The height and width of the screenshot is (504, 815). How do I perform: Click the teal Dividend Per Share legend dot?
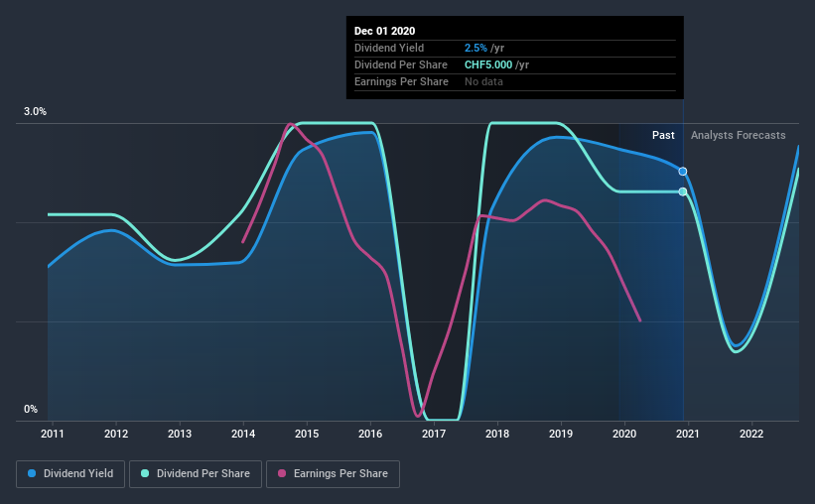[145, 473]
